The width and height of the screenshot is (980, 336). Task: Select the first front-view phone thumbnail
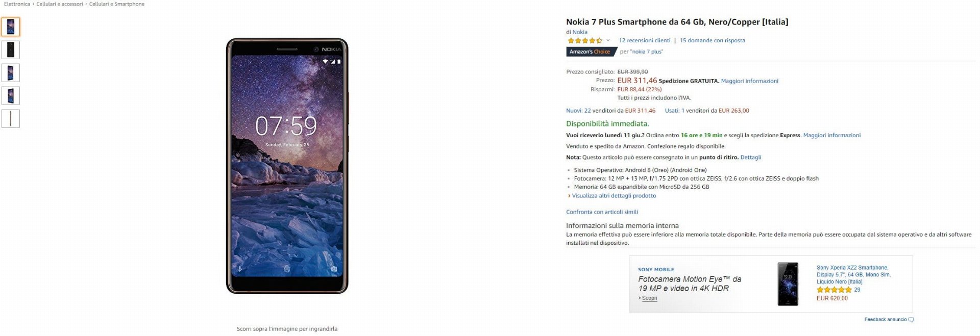pyautogui.click(x=11, y=27)
